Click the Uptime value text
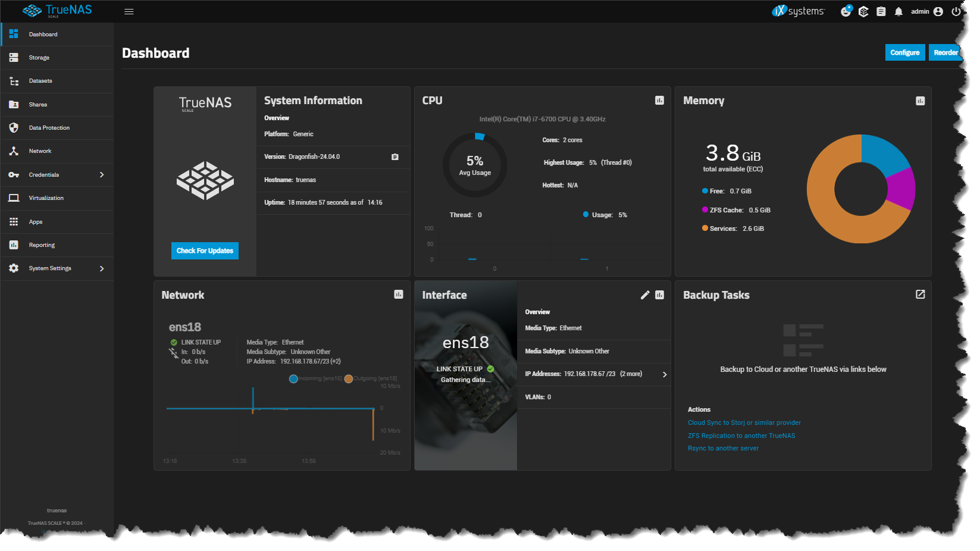Image resolution: width=980 pixels, height=551 pixels. pyautogui.click(x=335, y=203)
